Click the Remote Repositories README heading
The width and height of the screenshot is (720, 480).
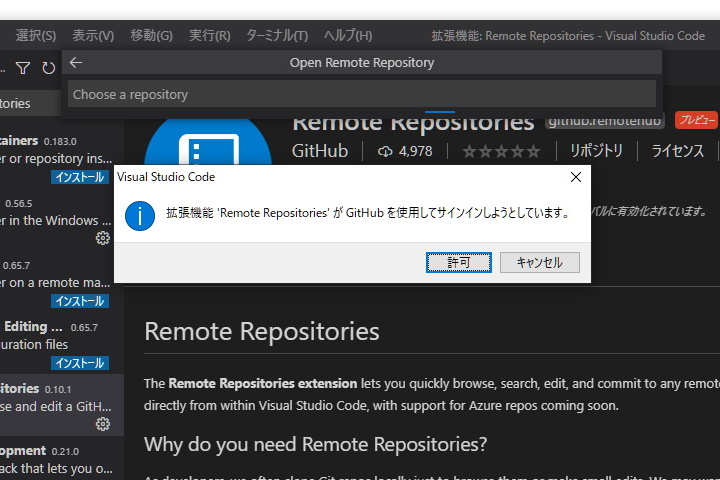262,331
